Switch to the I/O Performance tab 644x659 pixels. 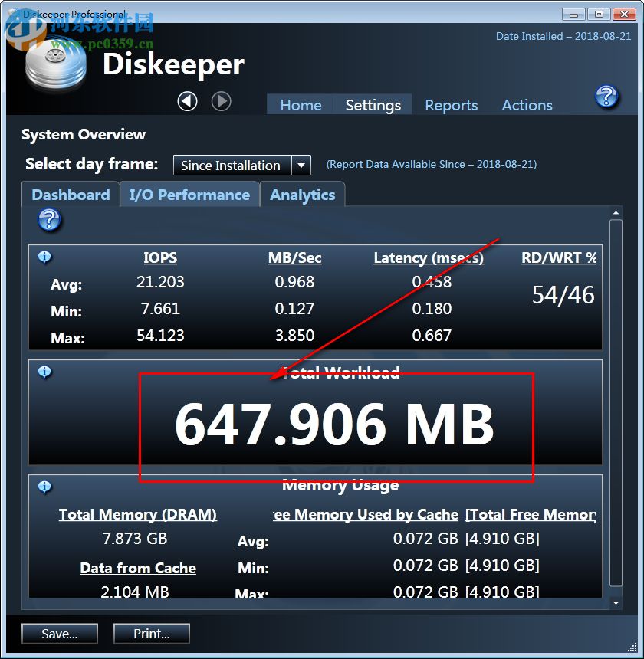pyautogui.click(x=189, y=195)
